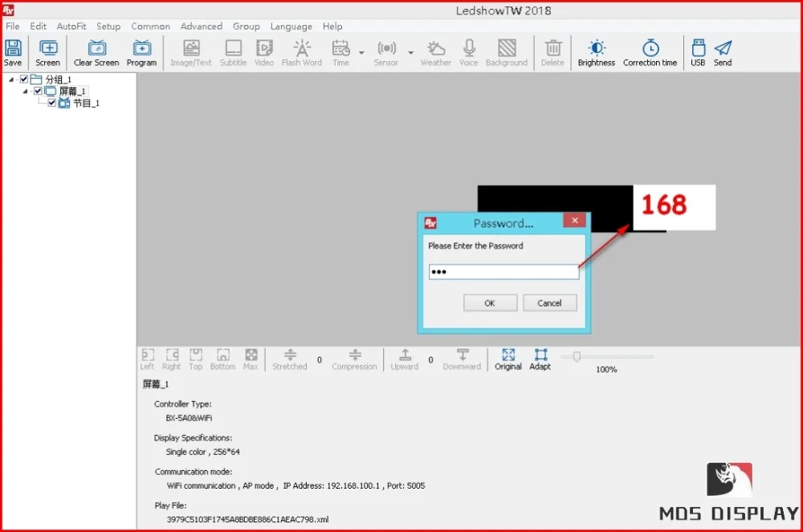The image size is (803, 532).
Task: Confirm password with OK button
Action: [490, 303]
